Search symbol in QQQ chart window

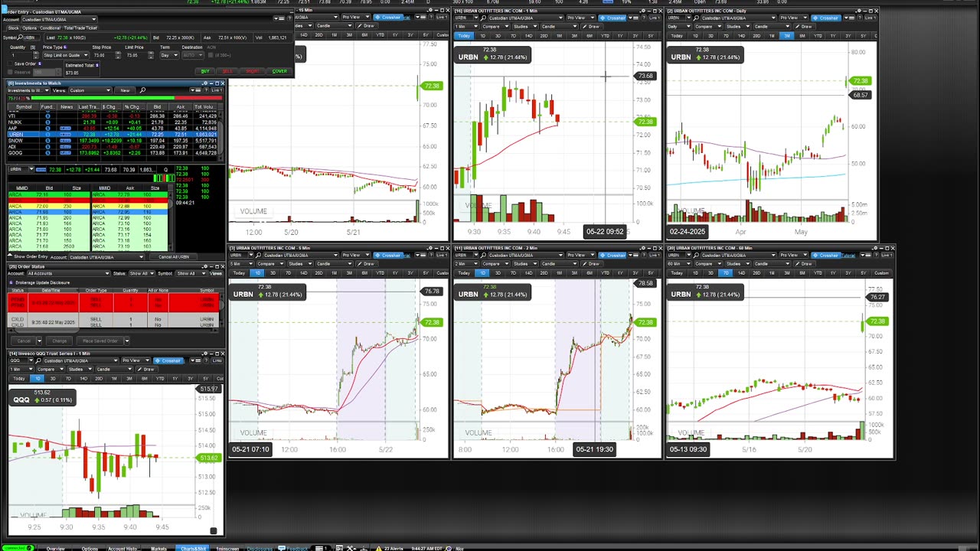click(x=38, y=360)
